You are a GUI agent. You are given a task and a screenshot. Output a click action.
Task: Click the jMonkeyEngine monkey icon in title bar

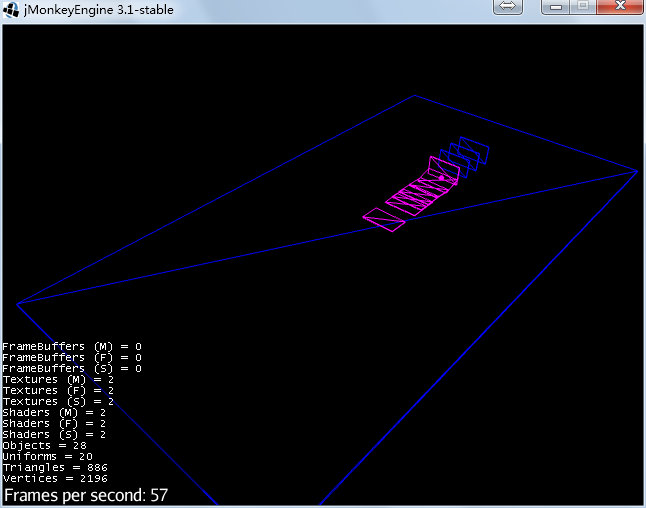tap(11, 9)
